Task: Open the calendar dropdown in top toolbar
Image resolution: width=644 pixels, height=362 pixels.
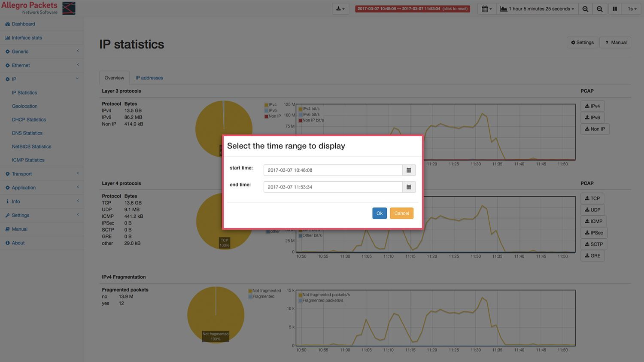Action: (487, 9)
